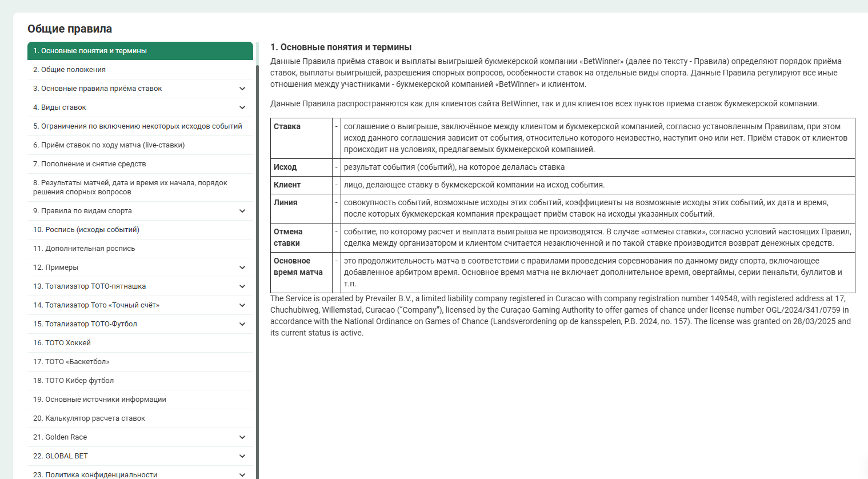Click the Основное время матча term cell

pos(301,273)
